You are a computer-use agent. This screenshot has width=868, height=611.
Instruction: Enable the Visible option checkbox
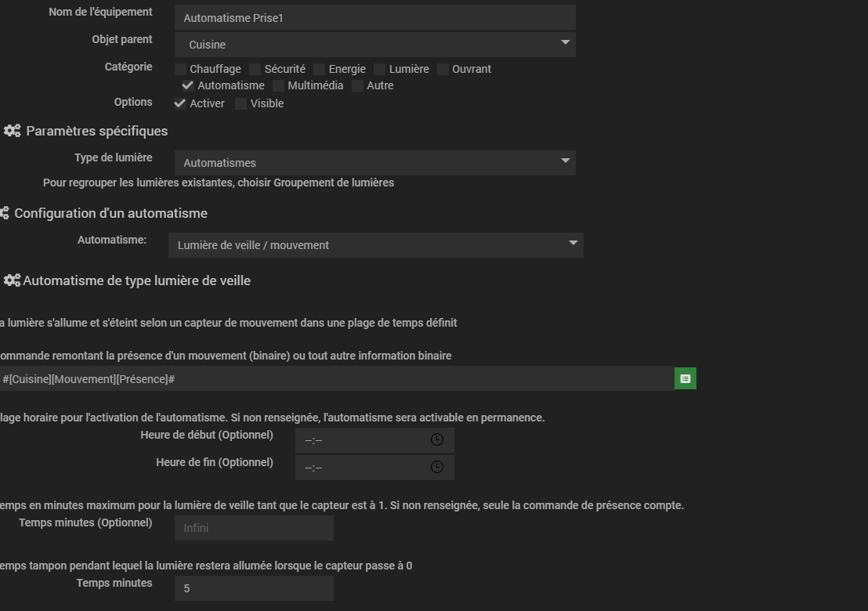click(241, 103)
